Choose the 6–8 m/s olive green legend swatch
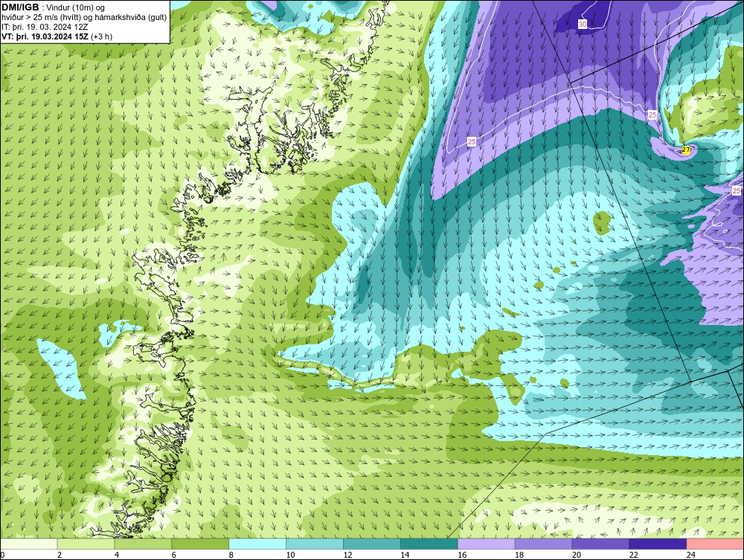744x560 pixels. pyautogui.click(x=200, y=544)
